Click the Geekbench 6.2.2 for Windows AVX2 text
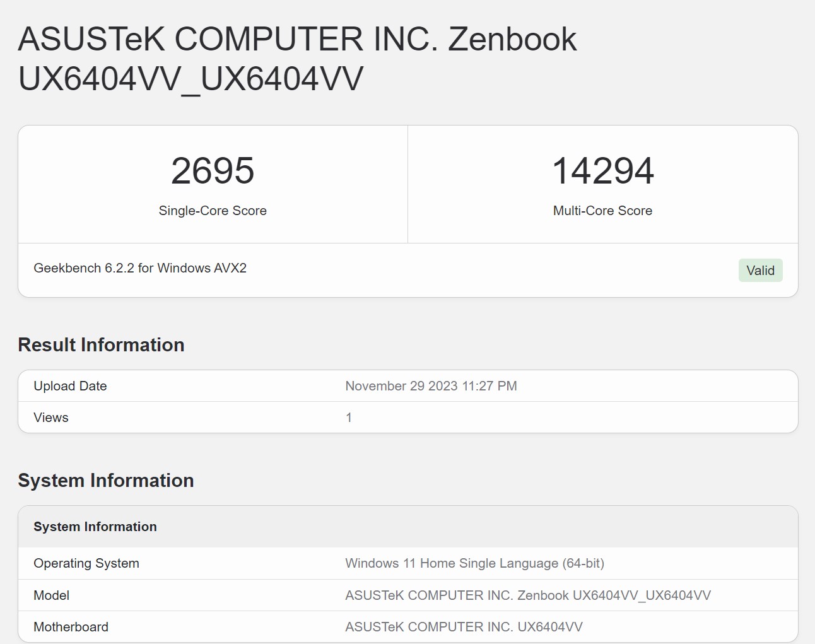This screenshot has height=644, width=815. 140,268
